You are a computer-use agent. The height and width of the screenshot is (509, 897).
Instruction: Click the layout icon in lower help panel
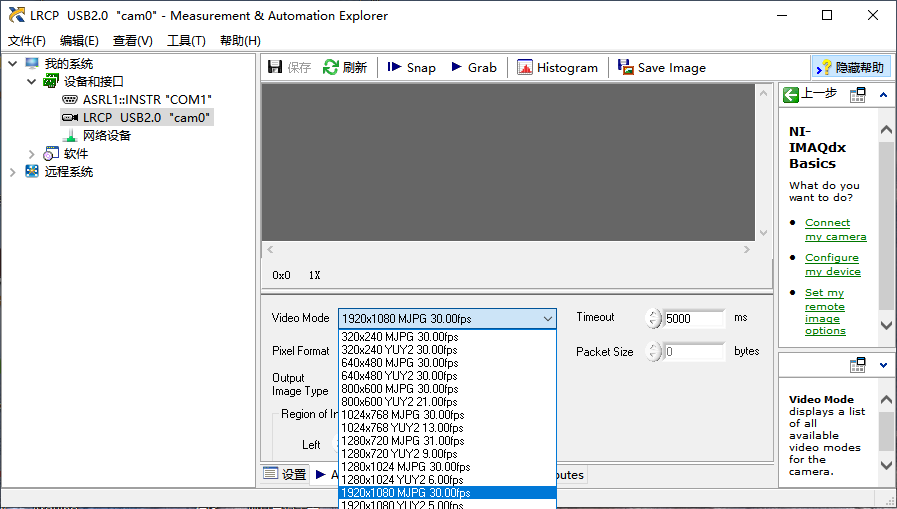coord(858,365)
